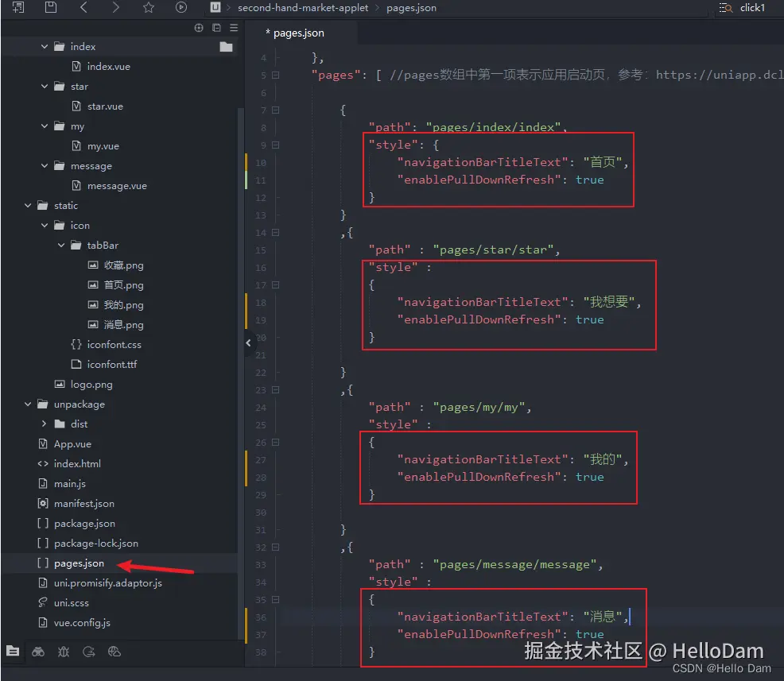Image resolution: width=784 pixels, height=681 pixels.
Task: Collapse the index folder
Action: click(44, 46)
